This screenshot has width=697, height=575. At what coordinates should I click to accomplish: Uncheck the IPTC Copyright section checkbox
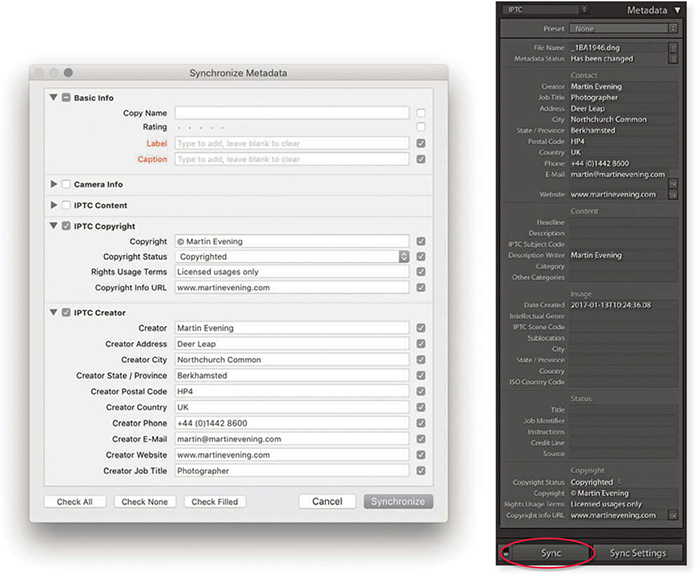click(66, 227)
